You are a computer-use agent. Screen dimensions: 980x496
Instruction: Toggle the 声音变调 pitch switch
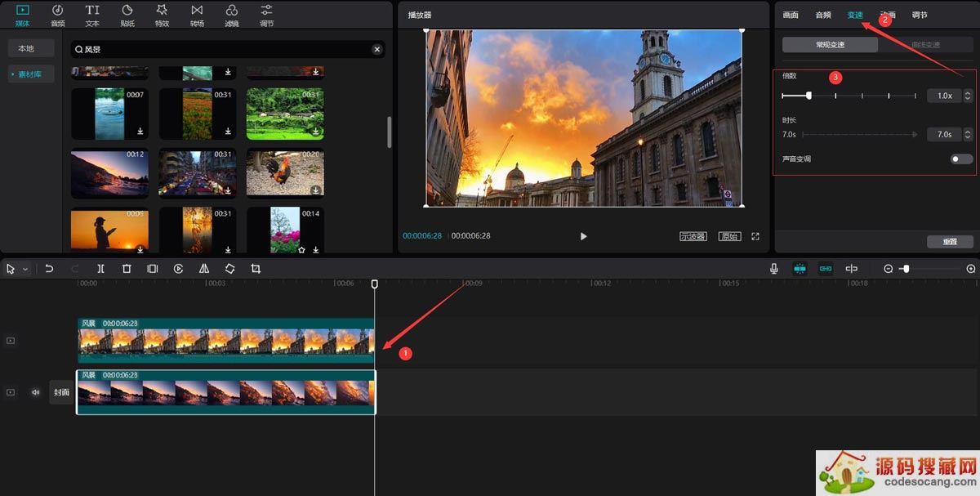click(961, 159)
